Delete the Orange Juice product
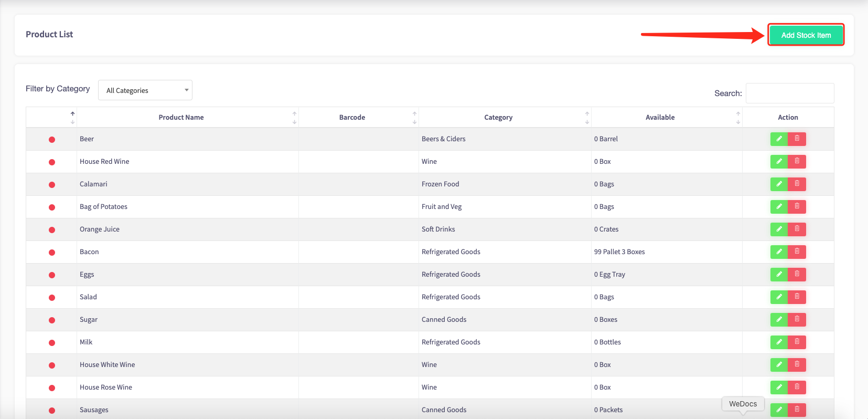This screenshot has height=419, width=868. (797, 229)
